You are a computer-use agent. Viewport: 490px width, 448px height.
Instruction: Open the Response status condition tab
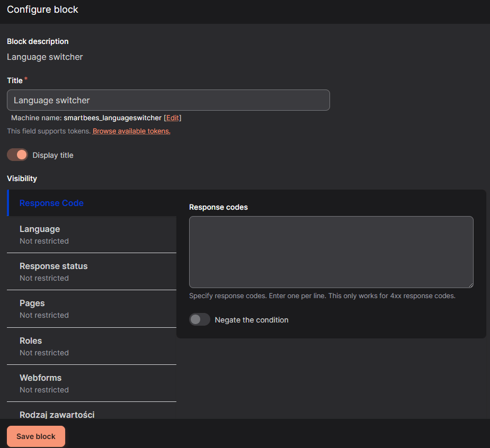54,266
